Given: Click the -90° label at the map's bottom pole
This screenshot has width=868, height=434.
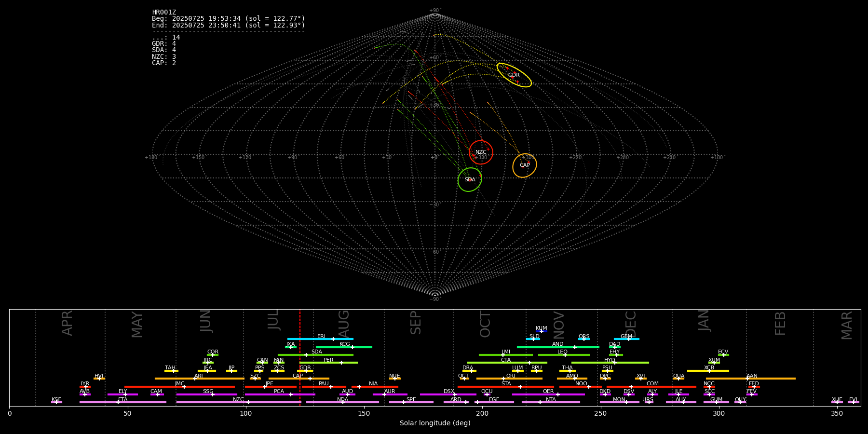Looking at the screenshot, I should point(435,299).
